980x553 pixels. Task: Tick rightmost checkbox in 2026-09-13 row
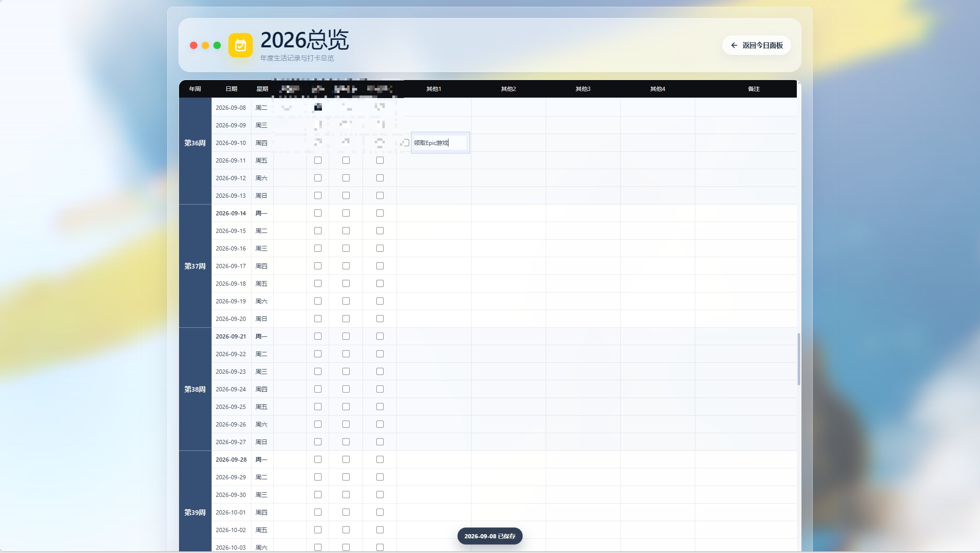coord(380,196)
